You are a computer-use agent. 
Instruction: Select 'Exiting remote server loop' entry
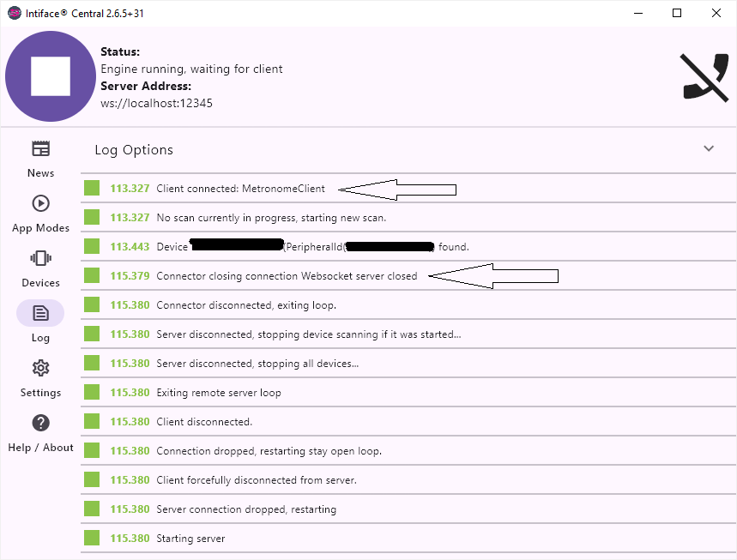(408, 392)
